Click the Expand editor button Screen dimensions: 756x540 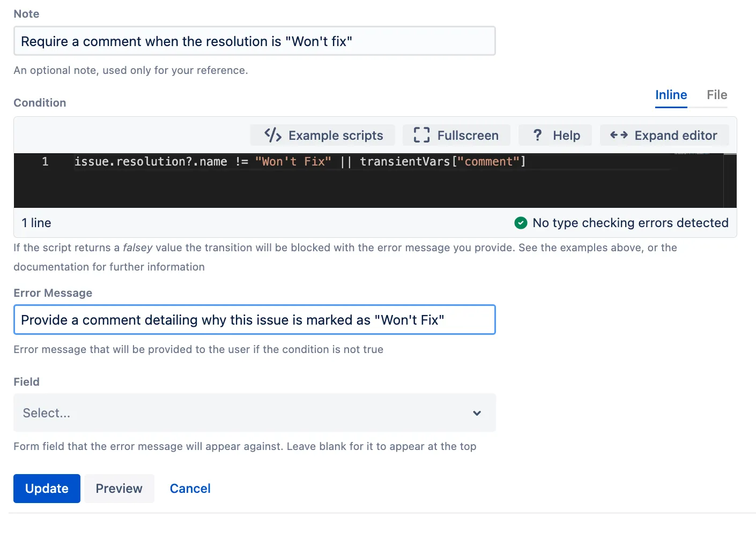(x=664, y=135)
